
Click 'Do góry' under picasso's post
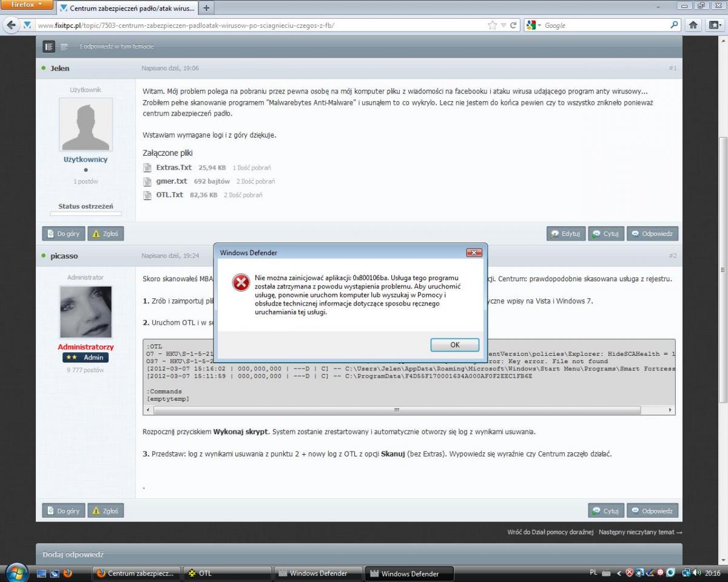click(64, 511)
